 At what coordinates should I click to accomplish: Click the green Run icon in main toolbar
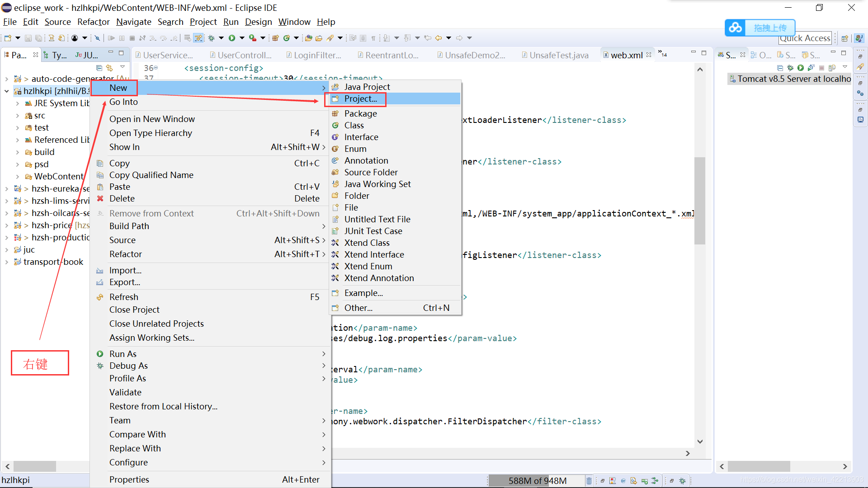[232, 38]
